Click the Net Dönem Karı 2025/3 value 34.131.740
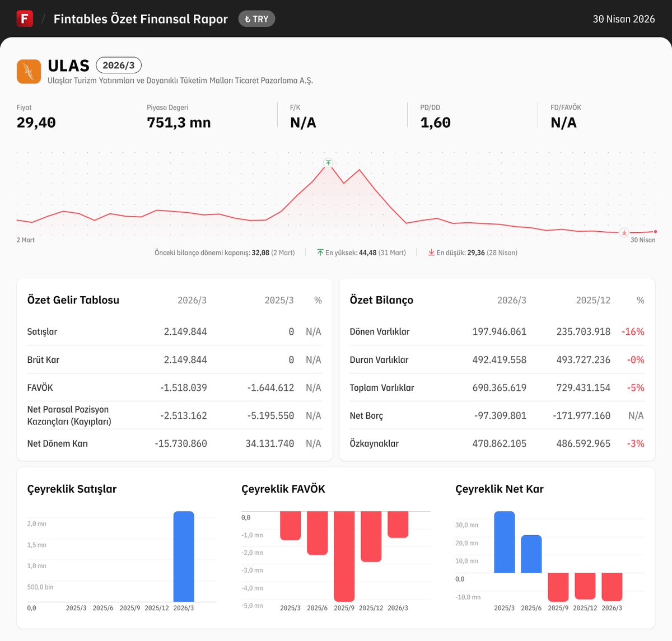This screenshot has width=672, height=641. pos(269,443)
